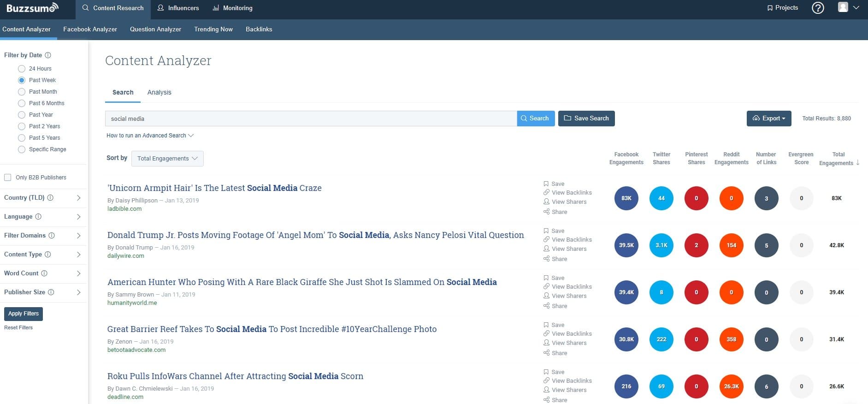Click the search query input field
Viewport: 868px width, 404px height.
[x=311, y=119]
